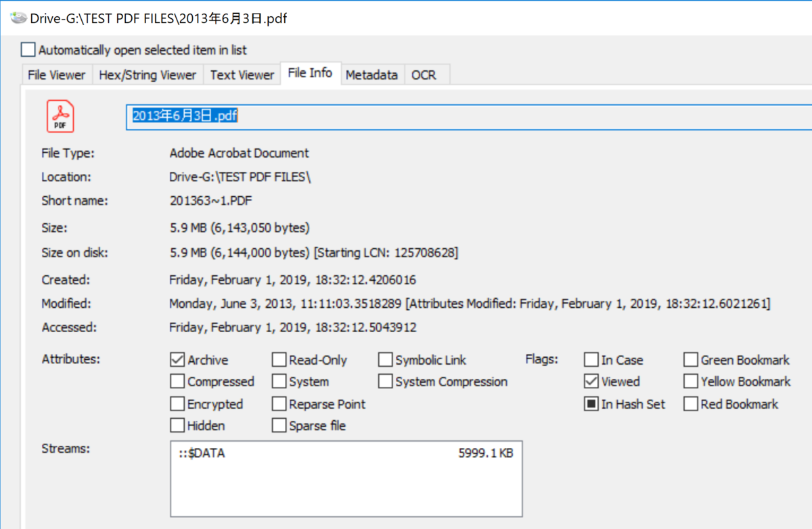812x529 pixels.
Task: Switch to the Text Viewer tab
Action: coord(242,75)
